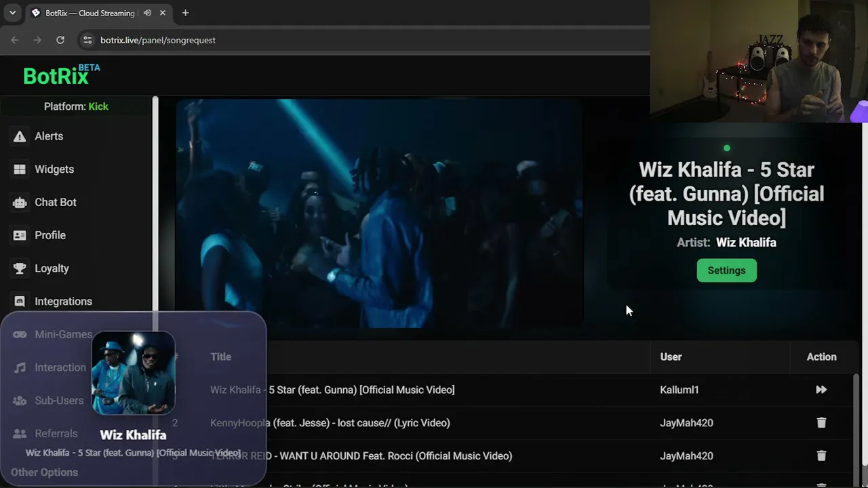Open the Integrations menu item
This screenshot has height=488, width=868.
(x=63, y=302)
